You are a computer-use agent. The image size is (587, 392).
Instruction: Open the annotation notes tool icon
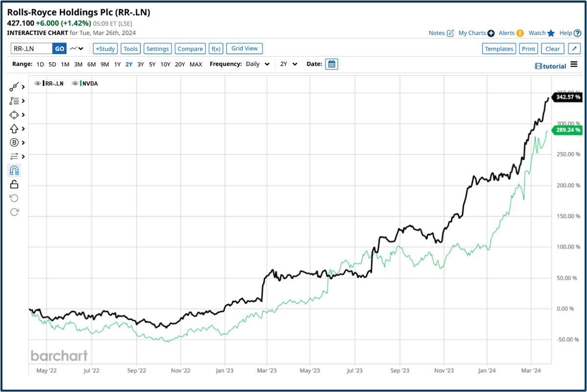[x=15, y=101]
